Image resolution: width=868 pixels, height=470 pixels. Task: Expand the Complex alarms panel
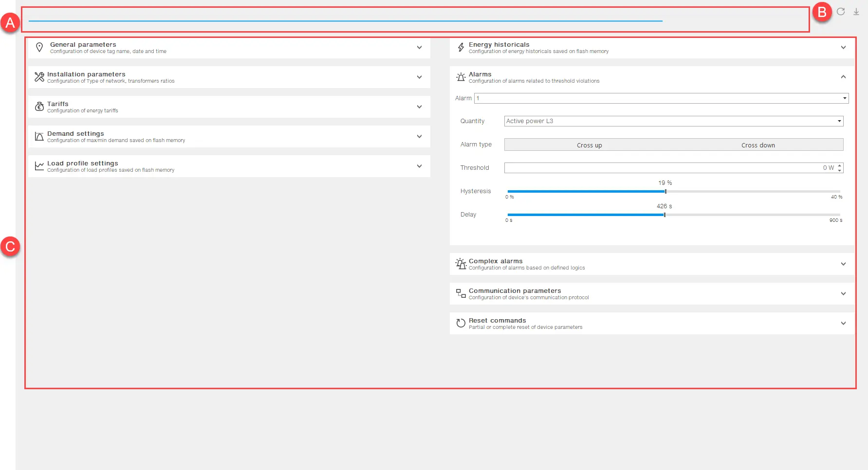click(843, 264)
